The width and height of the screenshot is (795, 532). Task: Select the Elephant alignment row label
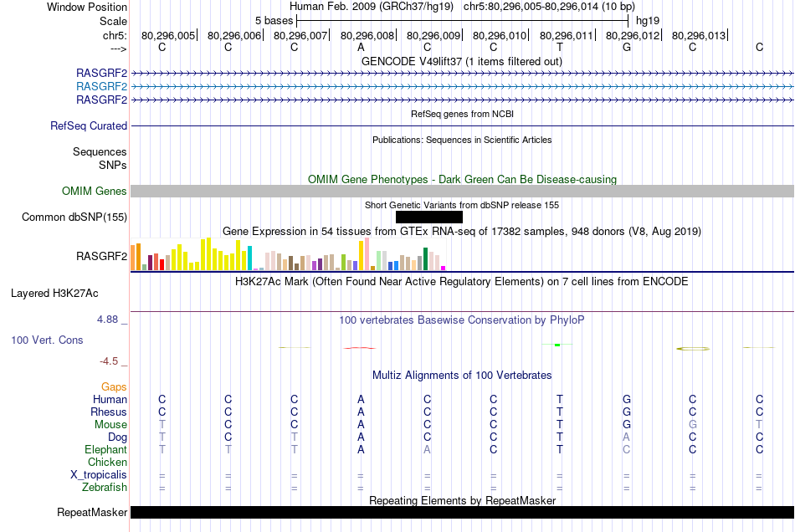coord(105,449)
